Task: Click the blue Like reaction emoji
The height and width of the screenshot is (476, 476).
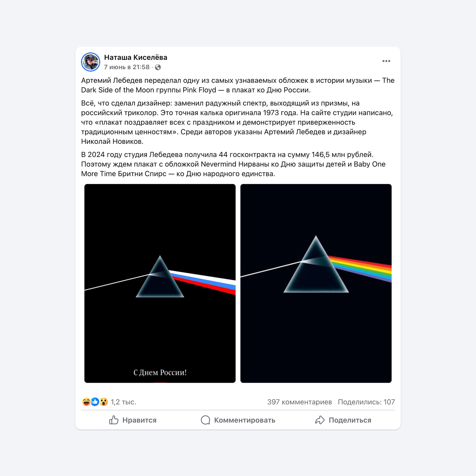Action: click(95, 402)
